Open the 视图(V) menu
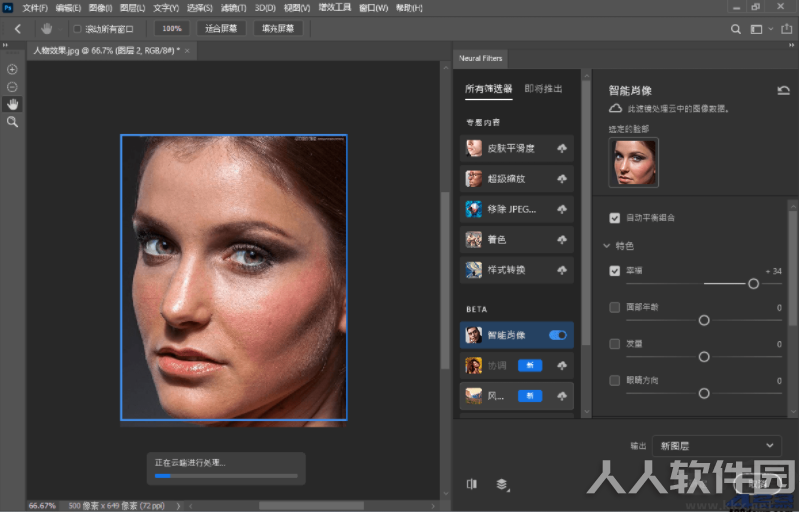800x512 pixels. point(297,8)
